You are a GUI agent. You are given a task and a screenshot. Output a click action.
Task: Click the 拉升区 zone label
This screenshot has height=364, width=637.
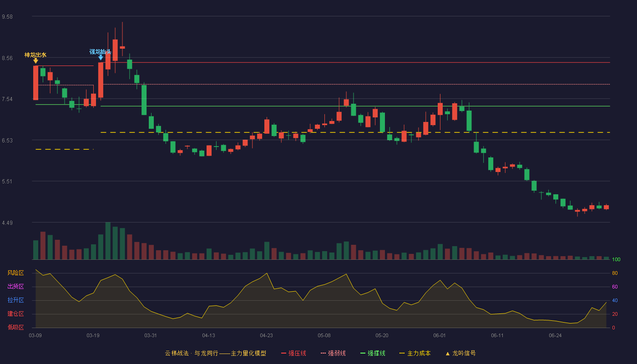pyautogui.click(x=15, y=300)
